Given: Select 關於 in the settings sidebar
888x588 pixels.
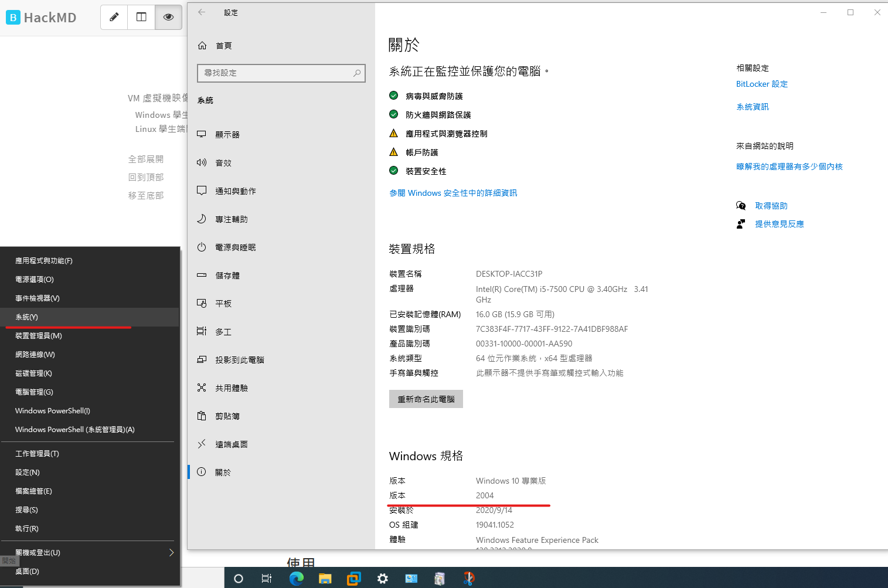Looking at the screenshot, I should coord(281,473).
